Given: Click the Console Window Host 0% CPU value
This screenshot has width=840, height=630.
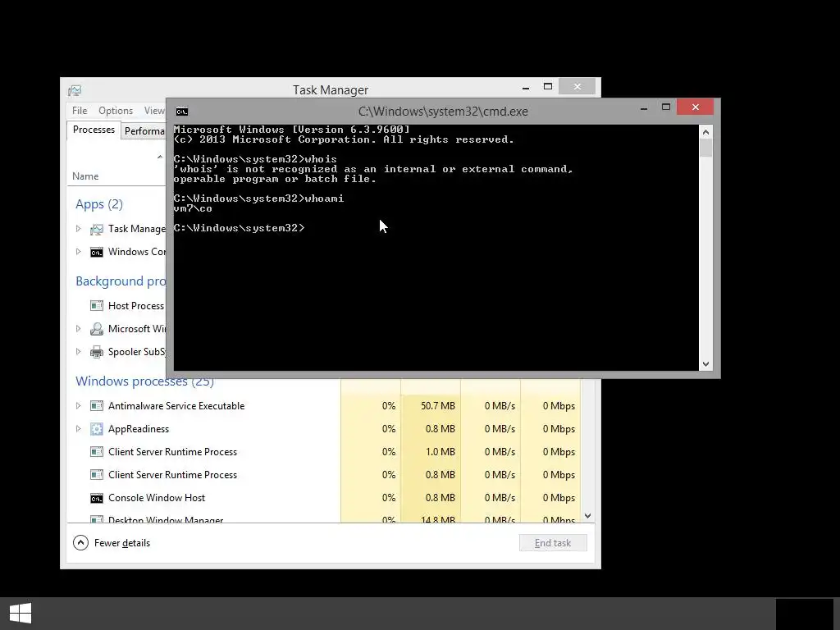Looking at the screenshot, I should [388, 498].
